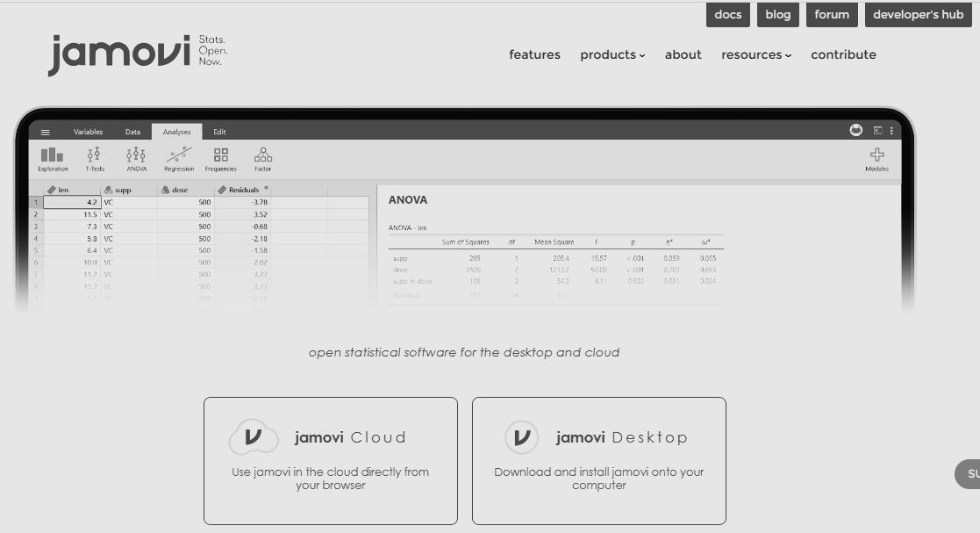
Task: Select the Analyses tab
Action: (177, 132)
